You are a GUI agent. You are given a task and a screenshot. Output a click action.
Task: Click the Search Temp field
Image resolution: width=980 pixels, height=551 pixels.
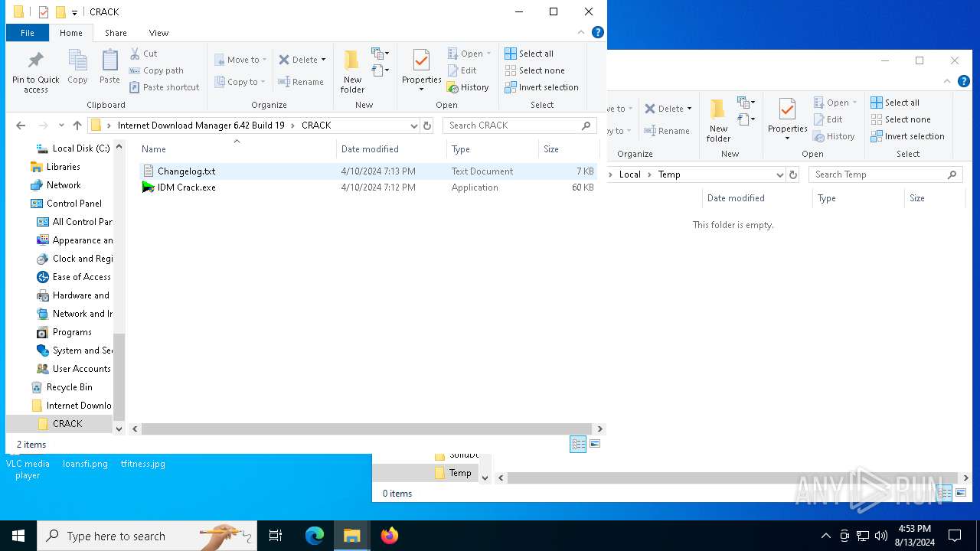tap(886, 174)
